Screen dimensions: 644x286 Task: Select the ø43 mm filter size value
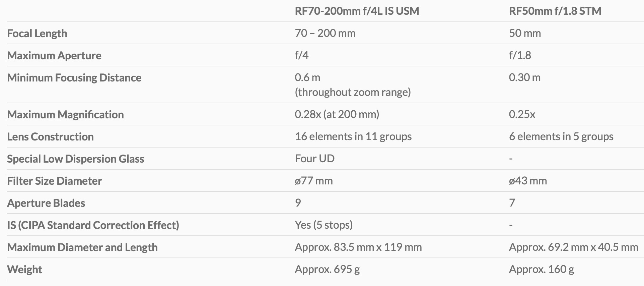click(x=528, y=181)
